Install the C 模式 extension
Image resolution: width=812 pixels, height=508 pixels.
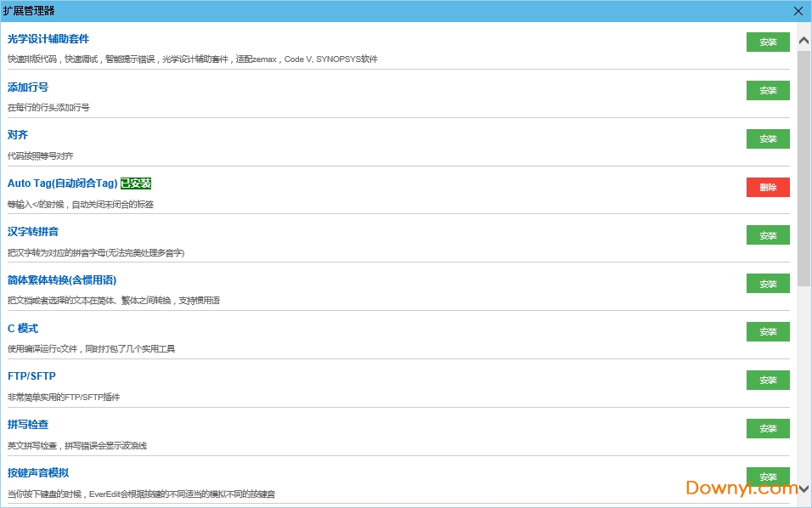[x=768, y=331]
